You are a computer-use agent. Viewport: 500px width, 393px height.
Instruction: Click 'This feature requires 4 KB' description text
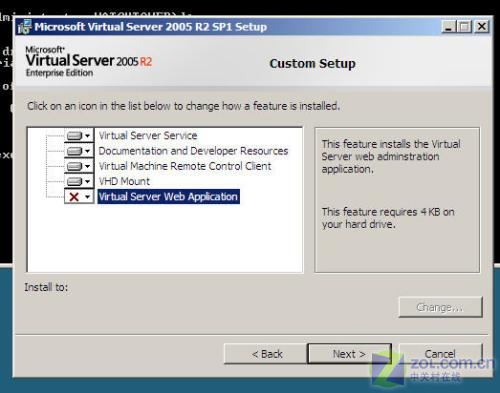(388, 218)
